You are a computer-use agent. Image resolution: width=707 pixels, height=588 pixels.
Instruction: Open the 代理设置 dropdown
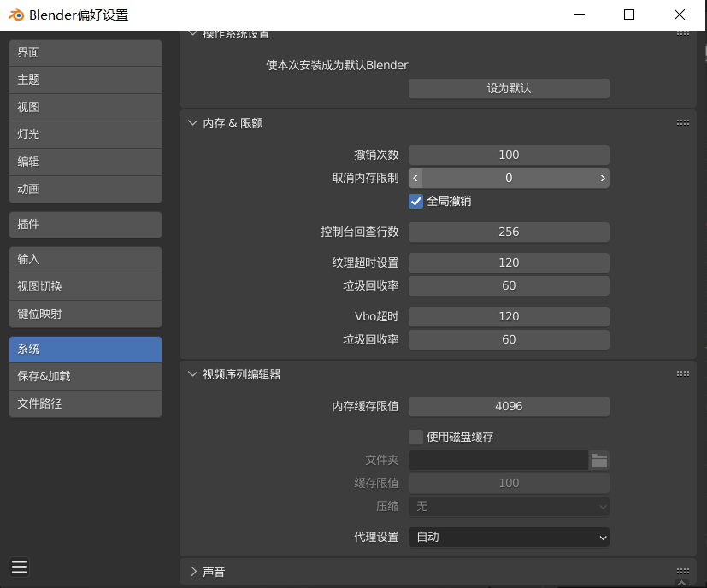pos(509,538)
